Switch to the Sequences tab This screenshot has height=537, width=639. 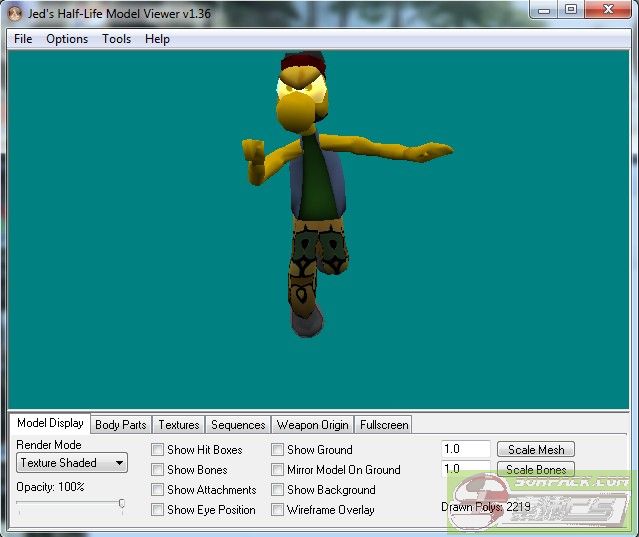[x=238, y=425]
